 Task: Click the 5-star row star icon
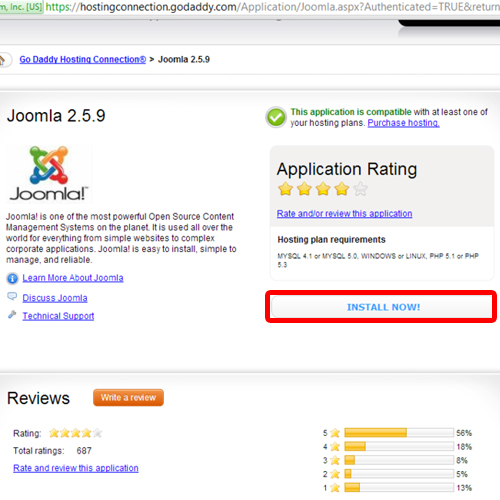[x=335, y=433]
